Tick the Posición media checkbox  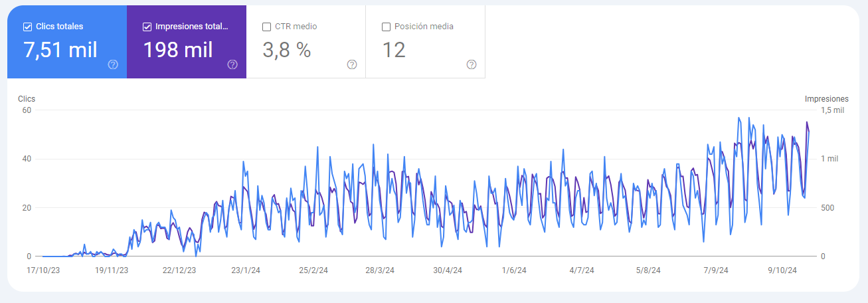tap(386, 27)
